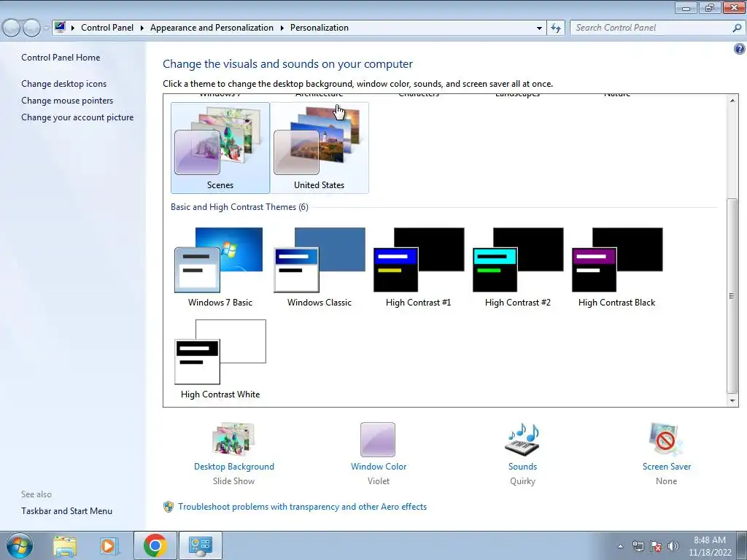Switch to Google Chrome on taskbar
The image size is (747, 560).
155,545
